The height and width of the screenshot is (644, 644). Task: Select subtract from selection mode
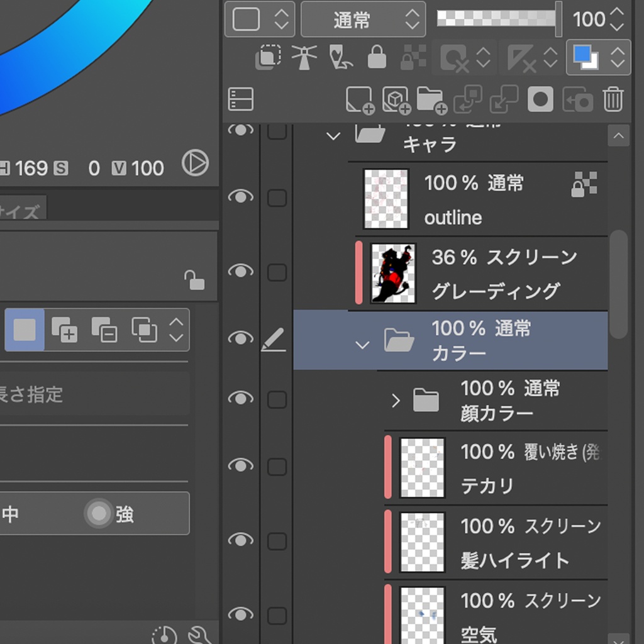tap(104, 330)
